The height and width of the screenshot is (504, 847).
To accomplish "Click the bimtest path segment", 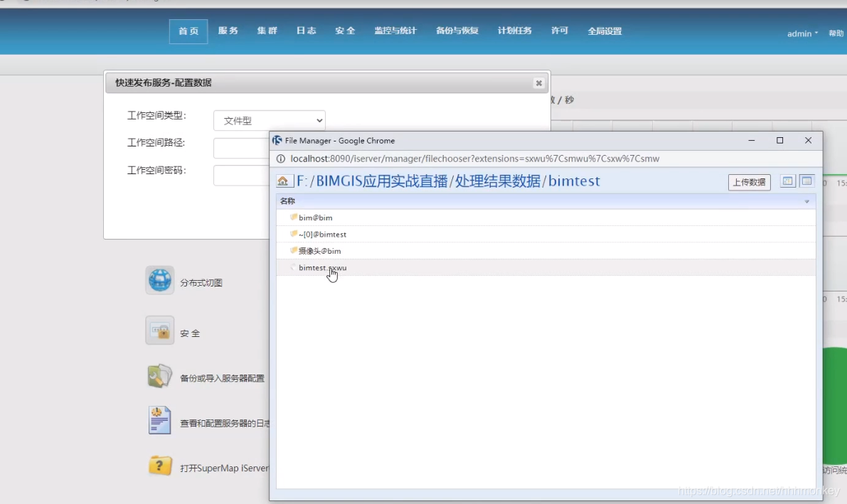I will (574, 181).
